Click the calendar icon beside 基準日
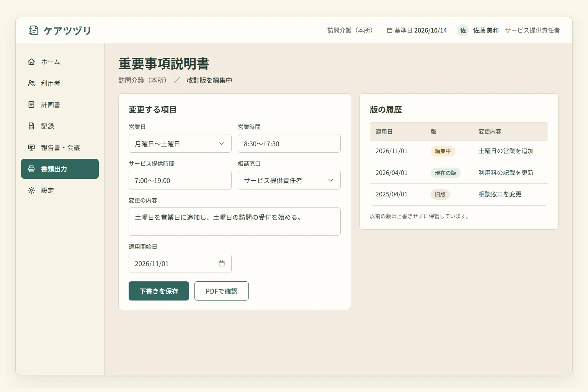 [390, 30]
